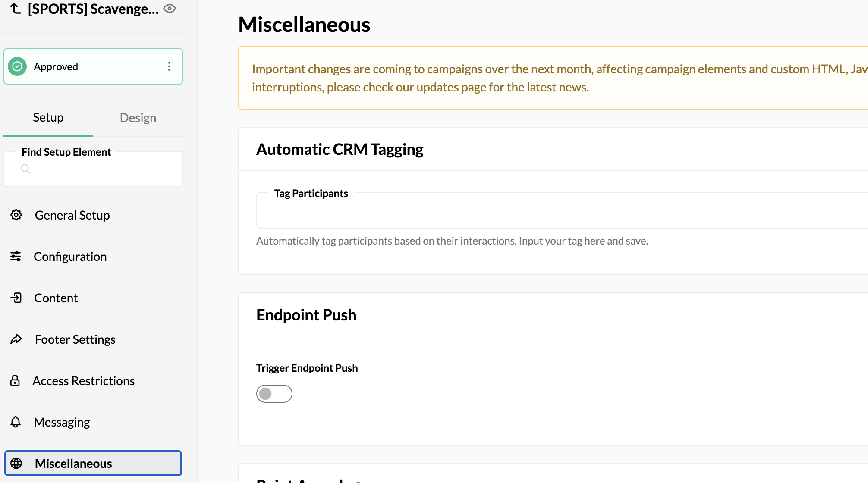The image size is (868, 483).
Task: Click the magnifier icon in search box
Action: pyautogui.click(x=26, y=169)
